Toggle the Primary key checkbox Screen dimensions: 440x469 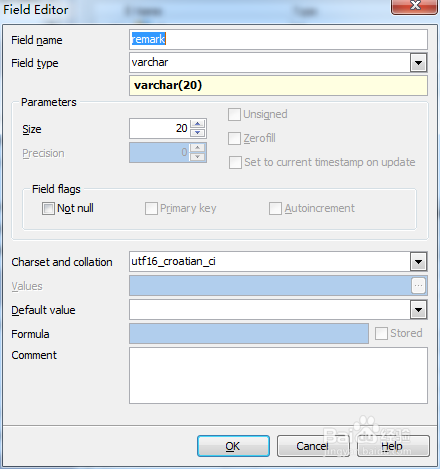[151, 209]
